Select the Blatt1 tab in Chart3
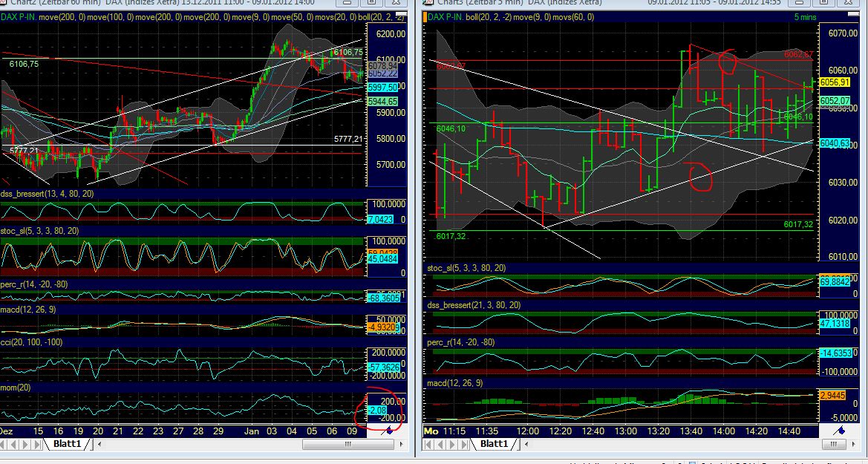The height and width of the screenshot is (464, 868). tap(493, 444)
